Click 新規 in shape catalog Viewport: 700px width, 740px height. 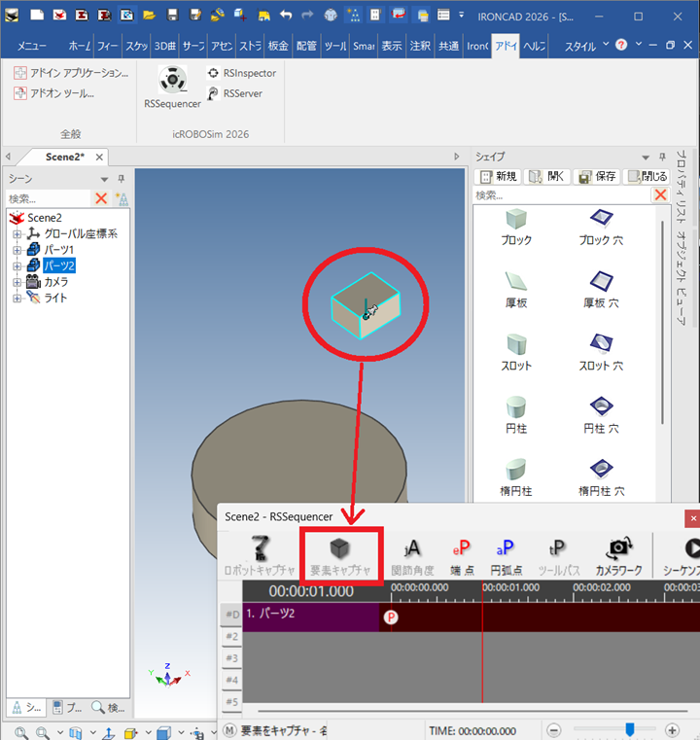tap(499, 177)
